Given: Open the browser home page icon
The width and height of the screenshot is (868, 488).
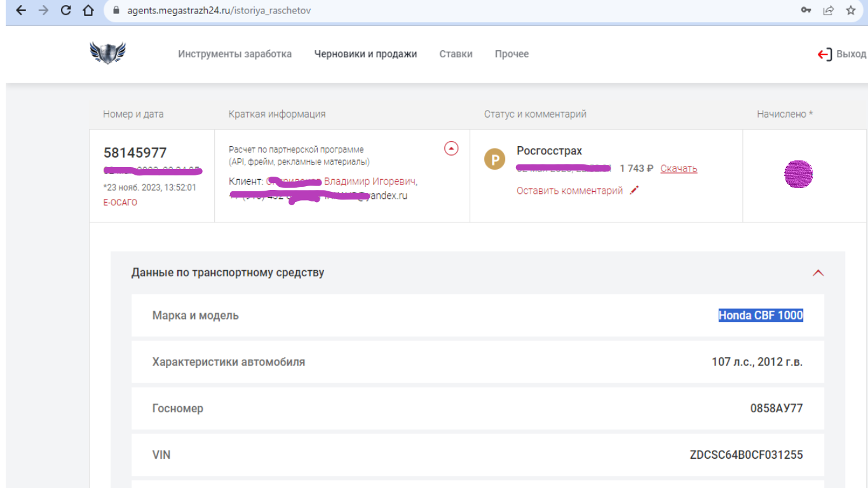Looking at the screenshot, I should point(88,10).
